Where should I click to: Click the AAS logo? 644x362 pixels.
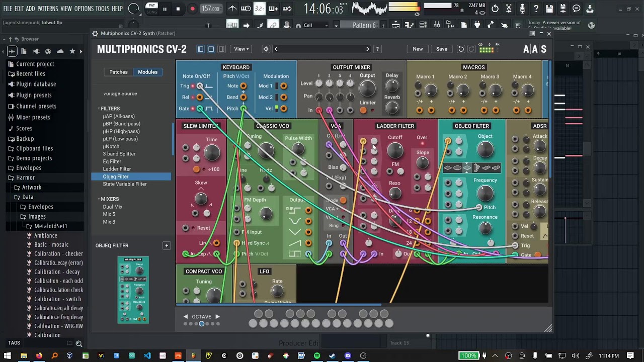point(535,49)
